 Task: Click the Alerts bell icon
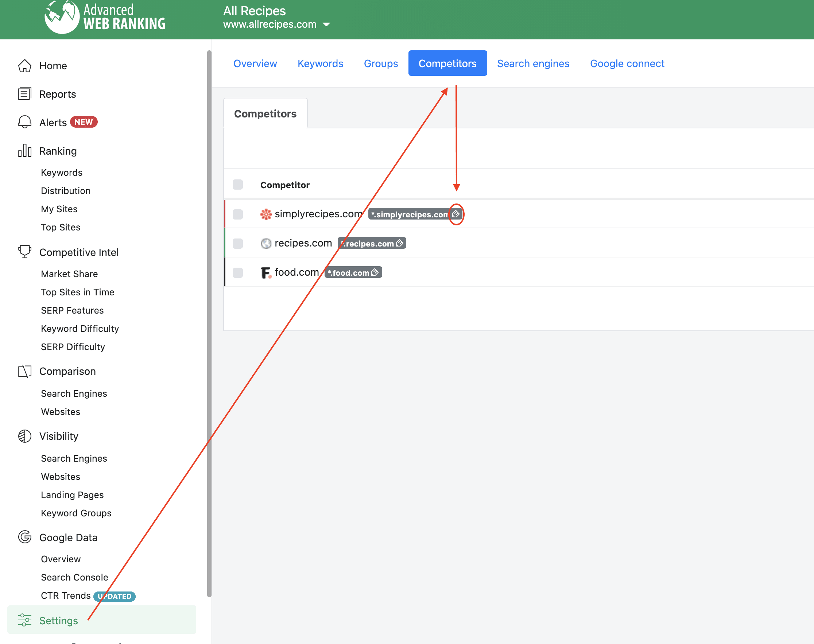[25, 122]
